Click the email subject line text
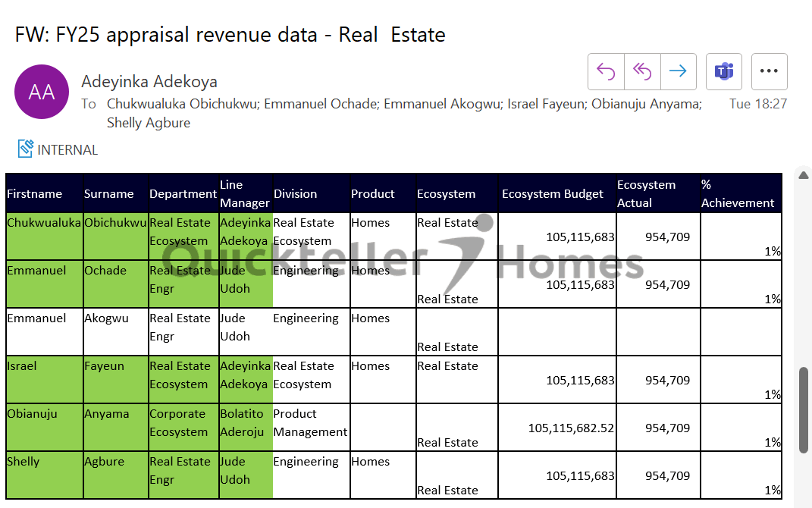The width and height of the screenshot is (812, 508). 230,35
